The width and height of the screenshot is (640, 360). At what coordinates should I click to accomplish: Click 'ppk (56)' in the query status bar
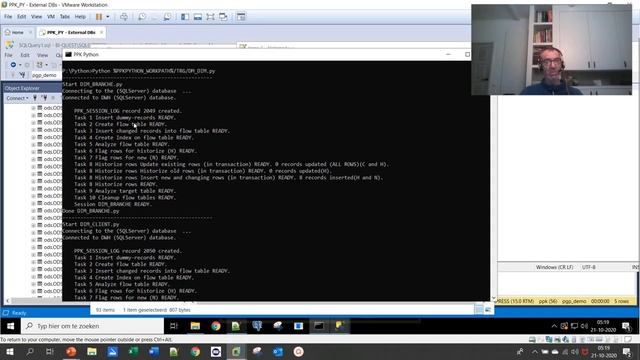[x=548, y=301]
